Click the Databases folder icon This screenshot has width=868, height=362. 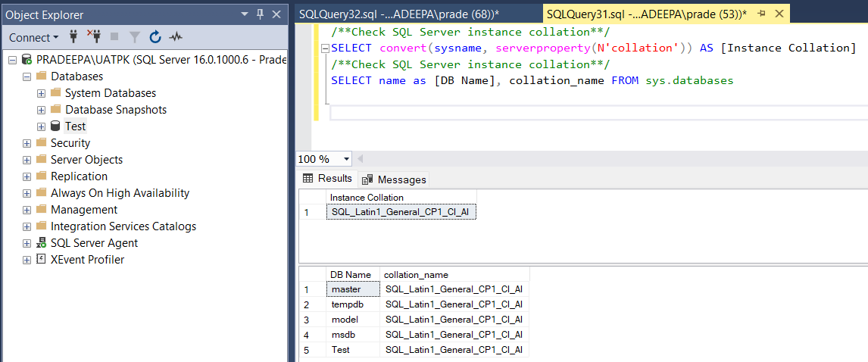[41, 76]
